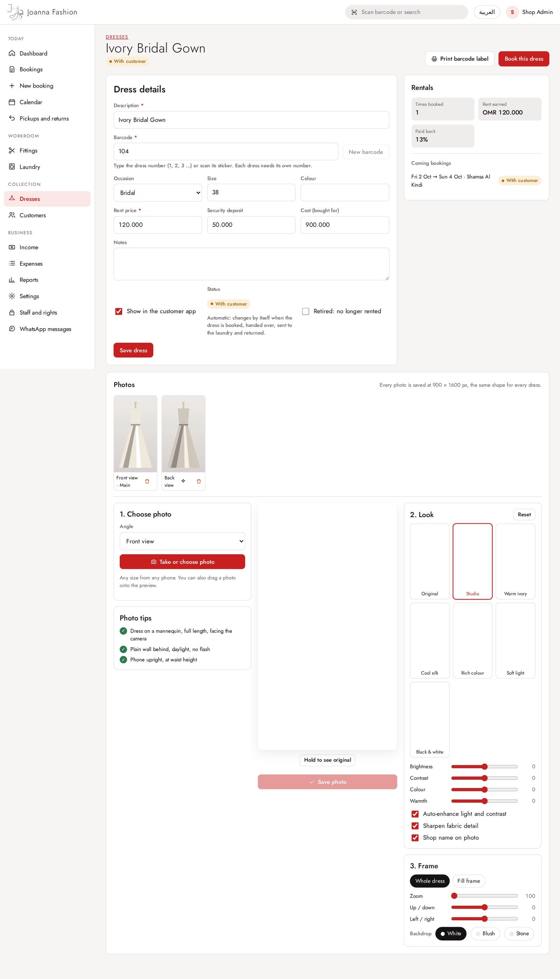Choose the Blush backdrop swatch
Image resolution: width=560 pixels, height=979 pixels.
click(x=485, y=933)
